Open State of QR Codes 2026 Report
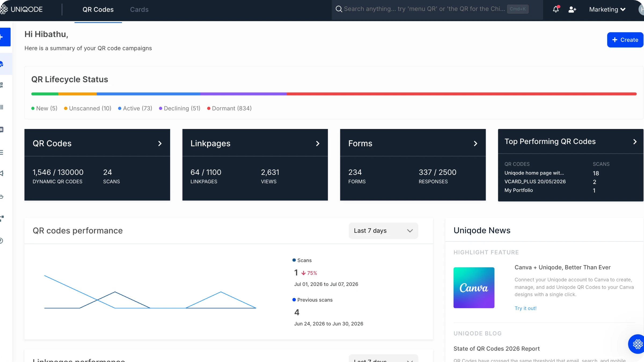The height and width of the screenshot is (362, 644). pos(496,349)
